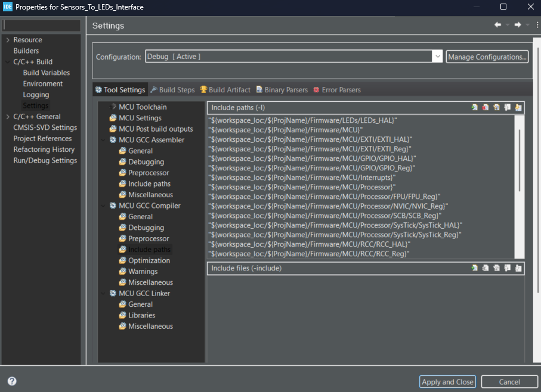Delete the selected include path
The width and height of the screenshot is (541, 392).
[x=486, y=107]
